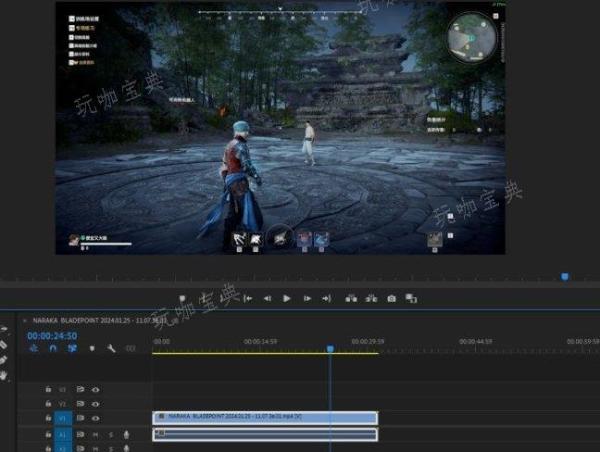The image size is (600, 452).
Task: Hide track V1 output with eye
Action: 96,418
